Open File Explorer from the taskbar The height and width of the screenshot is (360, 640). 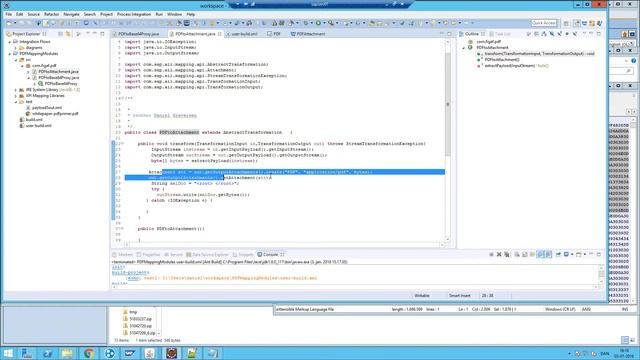click(x=68, y=353)
